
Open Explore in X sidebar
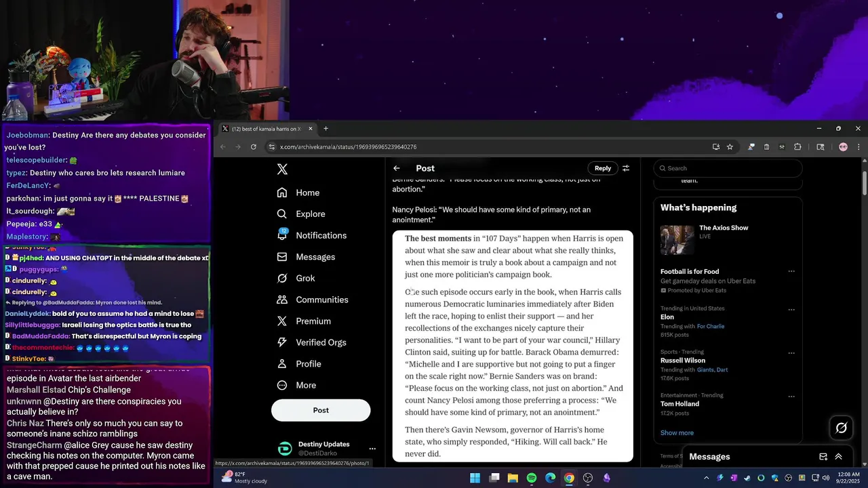click(x=301, y=214)
